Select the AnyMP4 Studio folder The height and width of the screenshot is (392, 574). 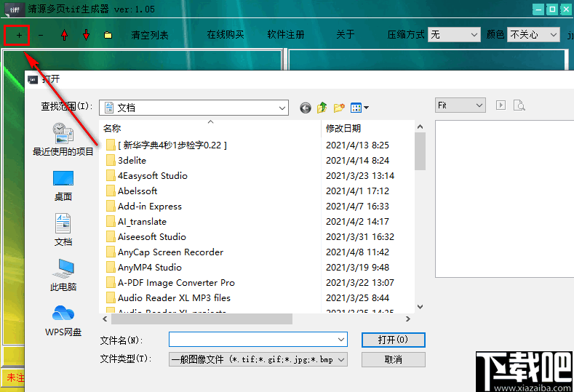coord(144,268)
